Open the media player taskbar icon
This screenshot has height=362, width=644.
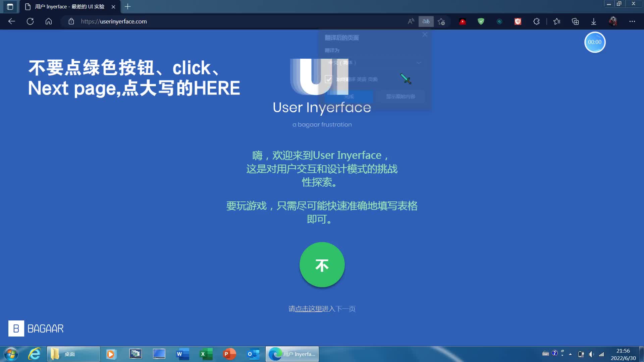[x=111, y=354]
